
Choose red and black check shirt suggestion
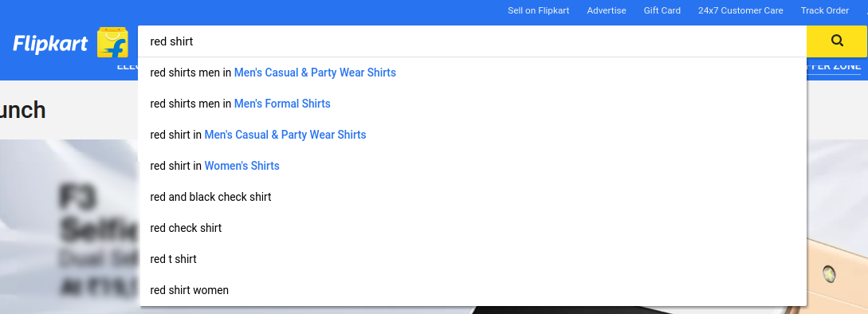[x=473, y=197]
